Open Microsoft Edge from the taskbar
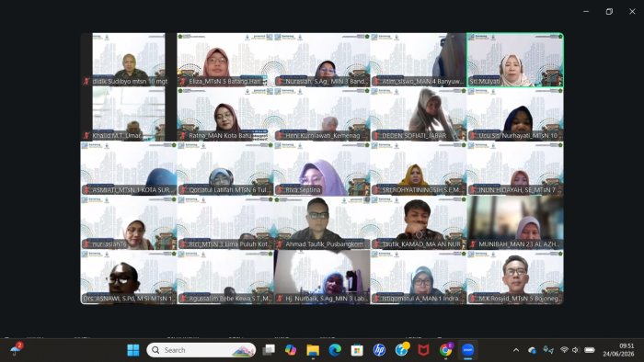This screenshot has width=644, height=362. [335, 350]
